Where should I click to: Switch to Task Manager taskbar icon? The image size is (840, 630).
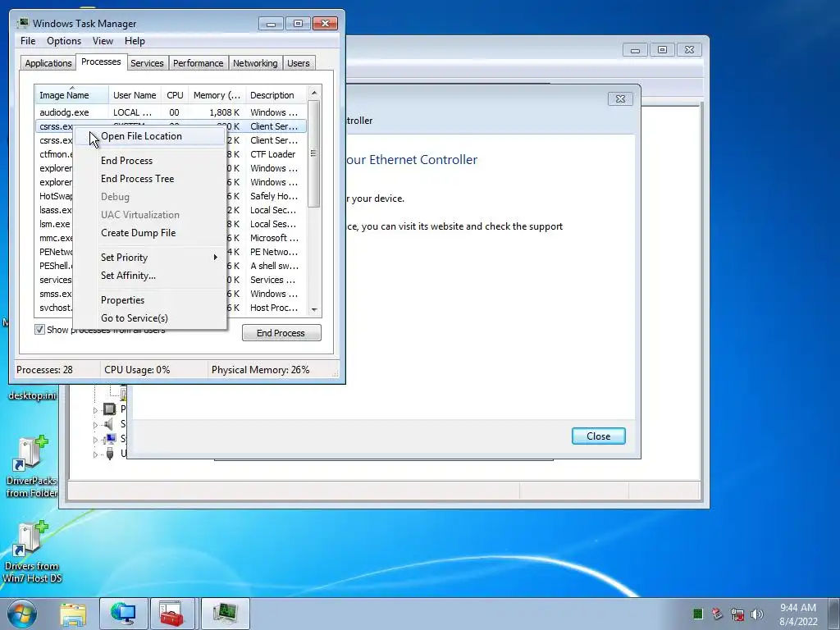(x=225, y=614)
